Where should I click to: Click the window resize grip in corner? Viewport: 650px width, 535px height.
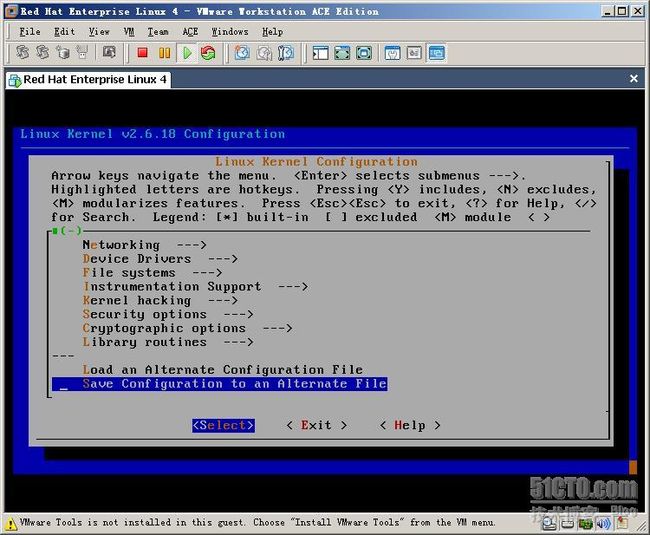pyautogui.click(x=641, y=527)
